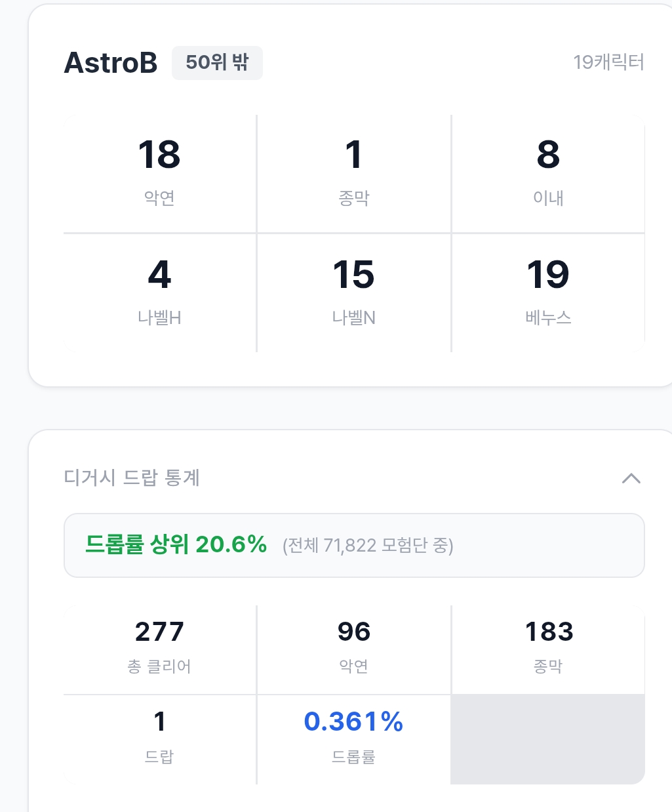The width and height of the screenshot is (672, 812).
Task: Select the 베누스 cell showing 19
Action: coord(548,293)
